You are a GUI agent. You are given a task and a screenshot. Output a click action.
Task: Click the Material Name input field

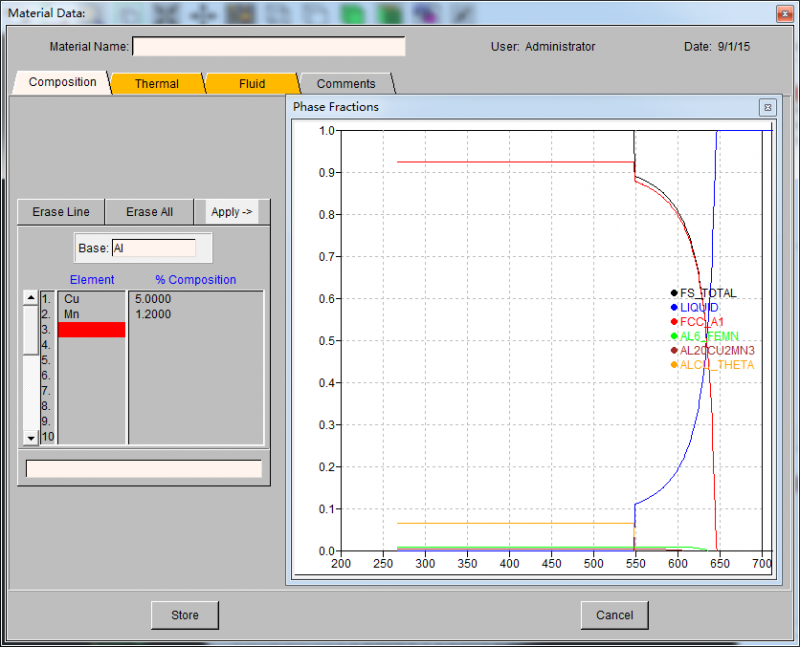pyautogui.click(x=269, y=47)
